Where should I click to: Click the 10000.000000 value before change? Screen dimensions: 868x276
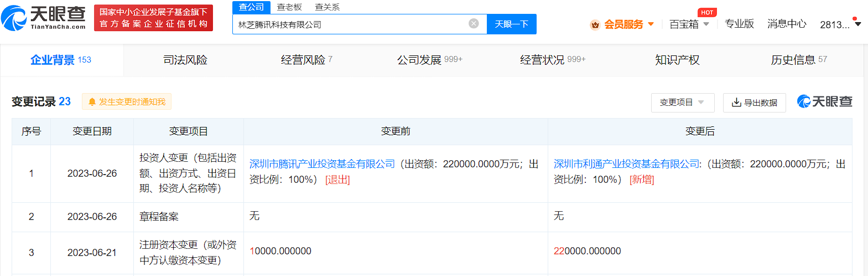point(280,251)
